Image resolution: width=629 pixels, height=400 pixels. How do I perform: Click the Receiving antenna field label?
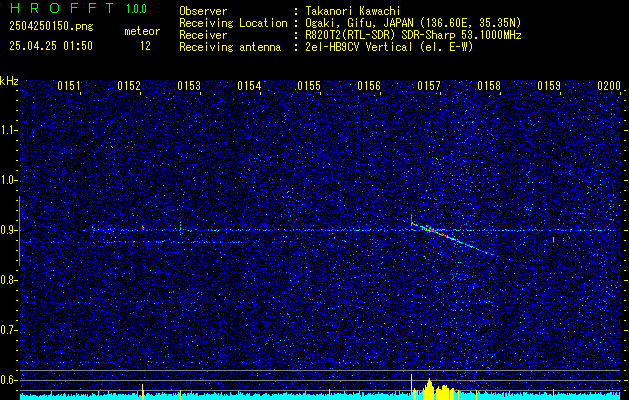[230, 47]
